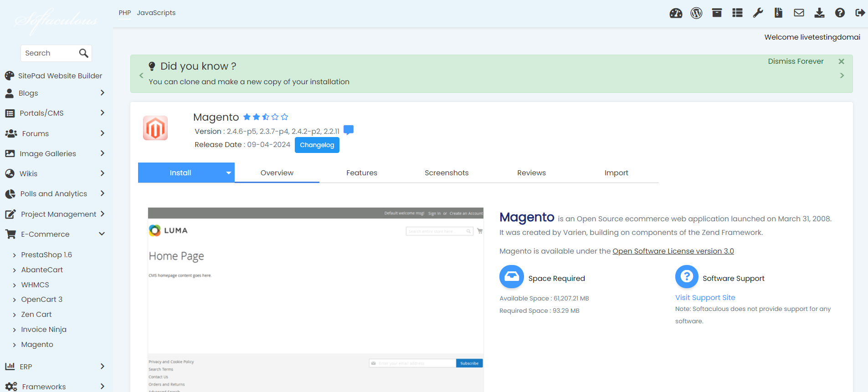Close the Did you know banner

click(x=842, y=61)
